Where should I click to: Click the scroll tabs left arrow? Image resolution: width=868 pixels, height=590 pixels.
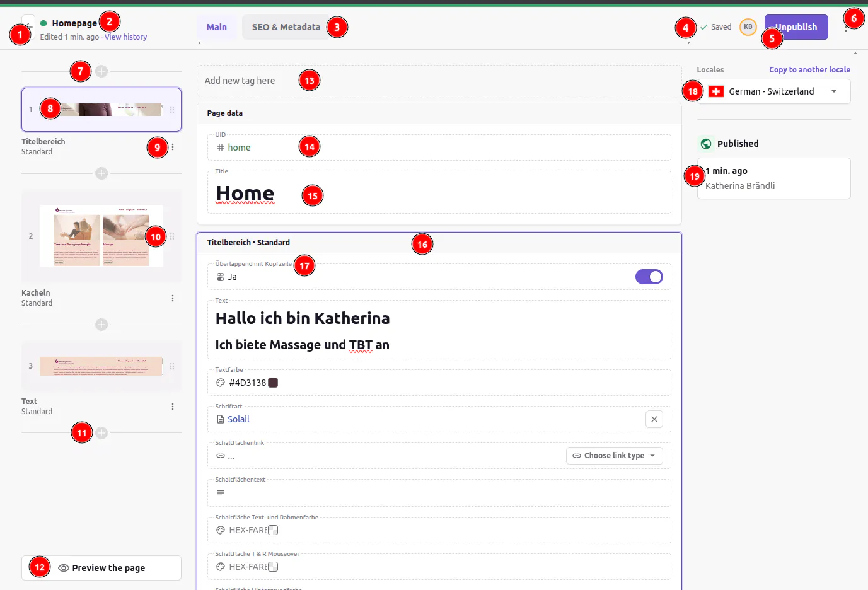200,43
